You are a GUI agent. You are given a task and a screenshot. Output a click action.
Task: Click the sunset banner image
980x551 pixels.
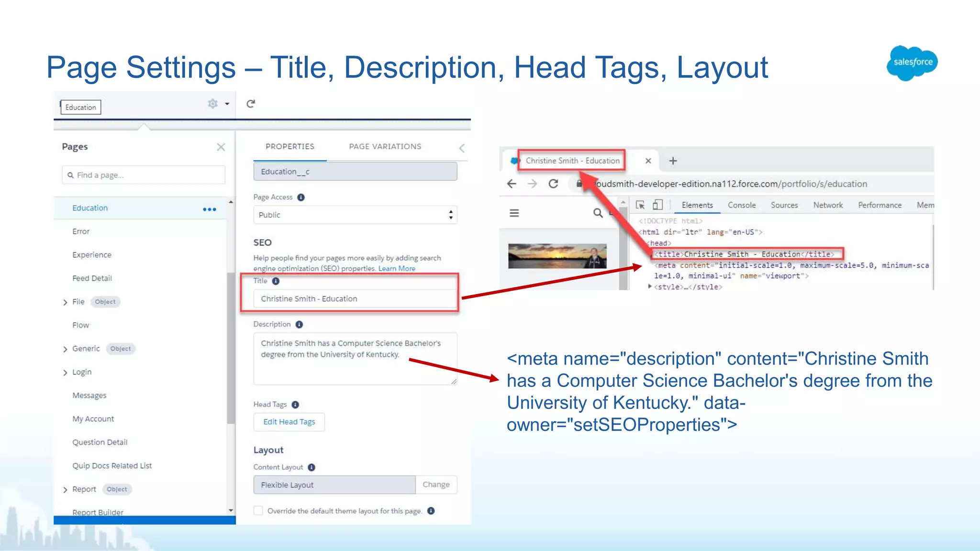point(557,256)
